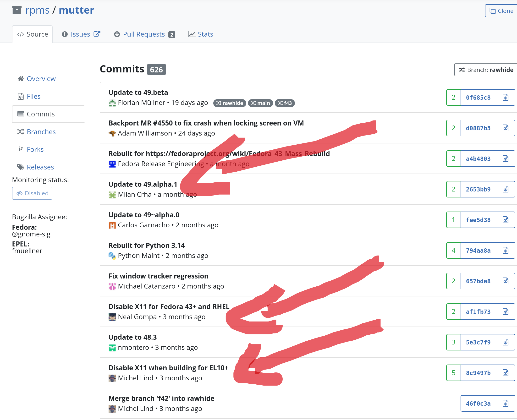View tree for commit a4b4803
The image size is (517, 420).
(505, 159)
